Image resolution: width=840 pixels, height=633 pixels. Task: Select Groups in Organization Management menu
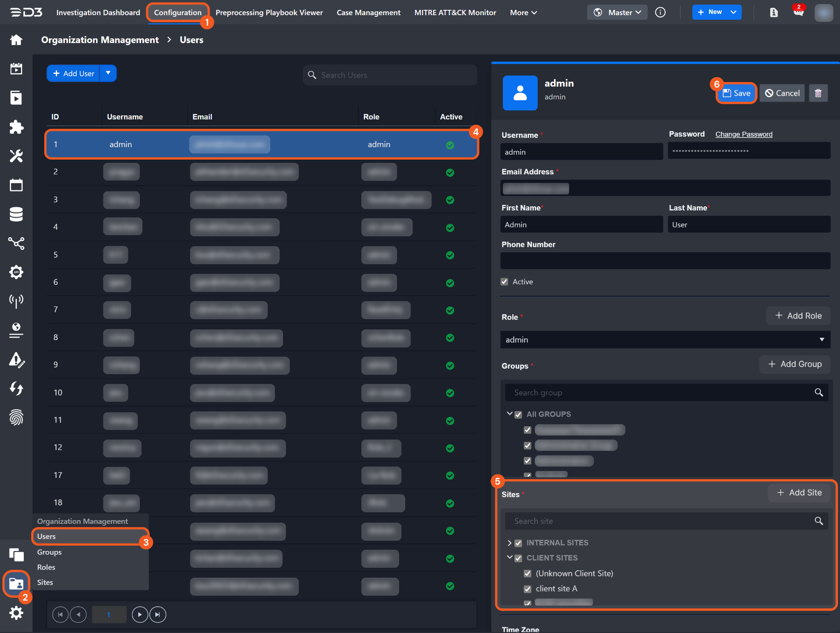tap(49, 552)
